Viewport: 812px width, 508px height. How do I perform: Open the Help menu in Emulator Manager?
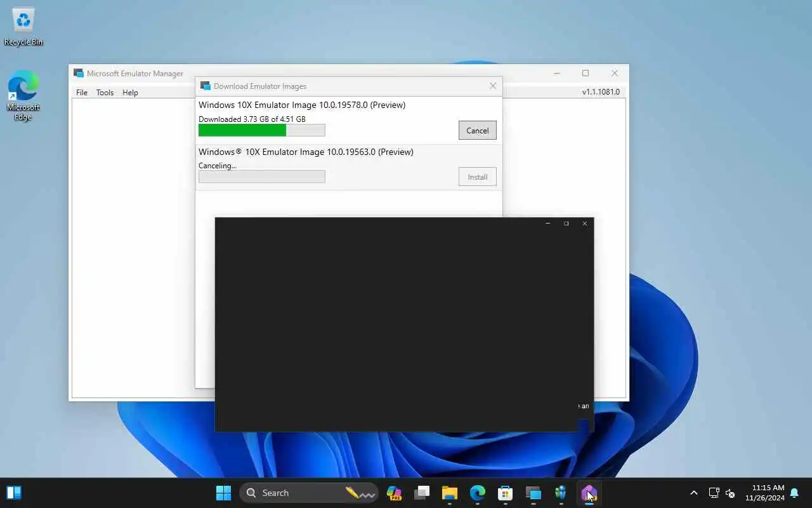130,92
